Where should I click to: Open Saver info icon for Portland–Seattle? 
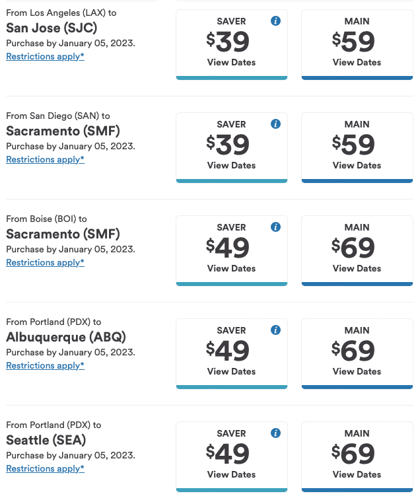tap(276, 433)
